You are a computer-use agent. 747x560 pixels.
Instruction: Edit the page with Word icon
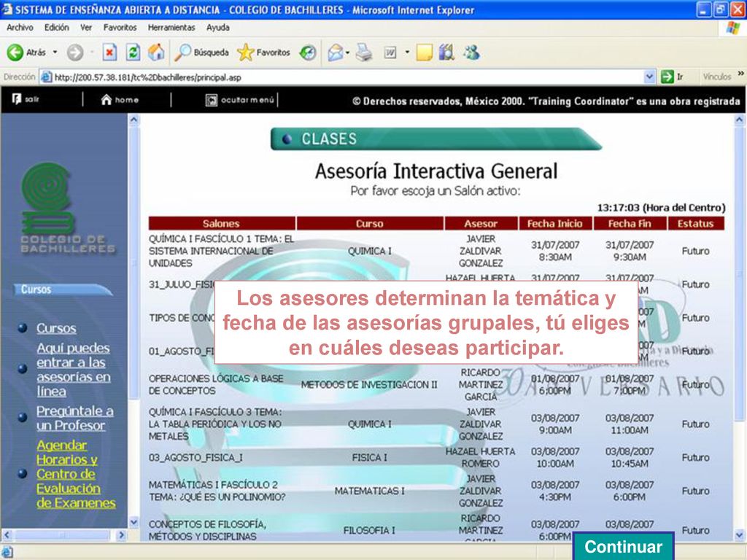coord(390,52)
